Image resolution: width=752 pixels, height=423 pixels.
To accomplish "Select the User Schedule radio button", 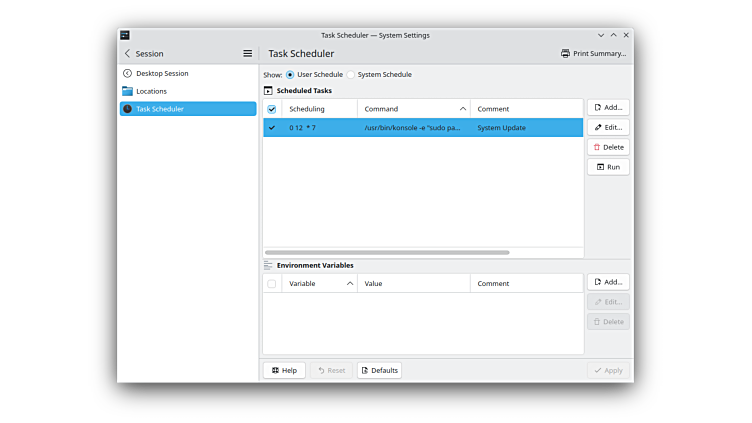I will (x=290, y=74).
